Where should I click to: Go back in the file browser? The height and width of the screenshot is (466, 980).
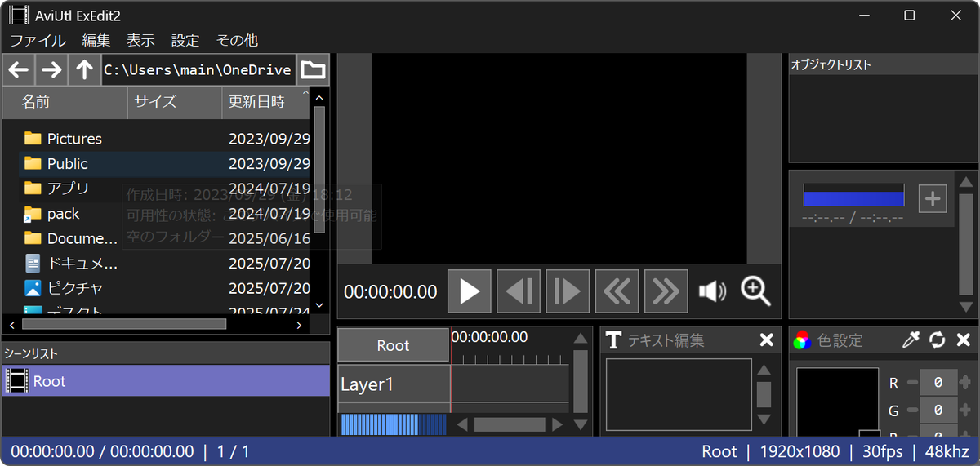(x=19, y=70)
